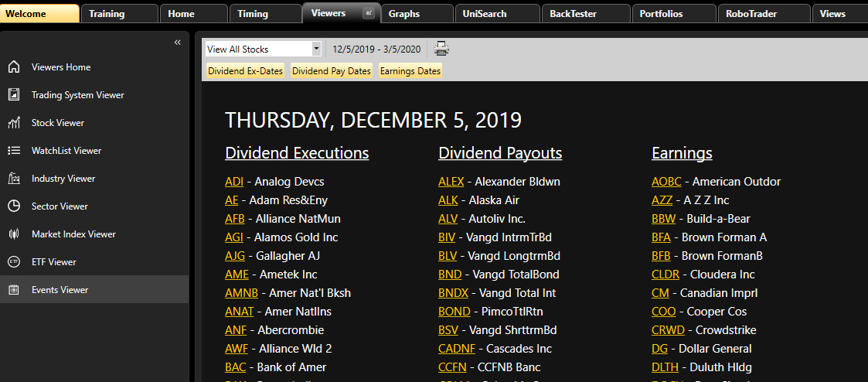Open the Viewers tab options button

pos(368,13)
